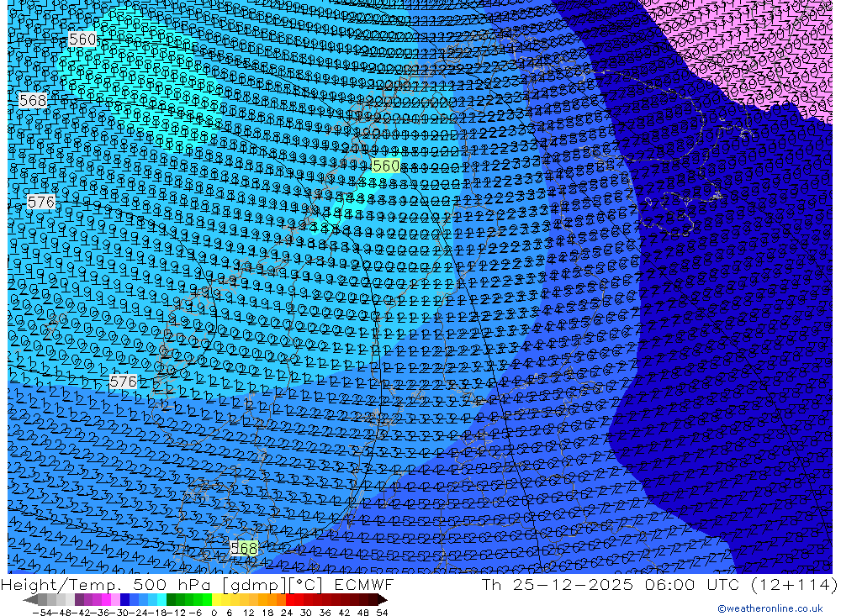Image resolution: width=841 pixels, height=616 pixels.
Task: Click the white-boxed 560 contour label
Action: click(x=82, y=39)
